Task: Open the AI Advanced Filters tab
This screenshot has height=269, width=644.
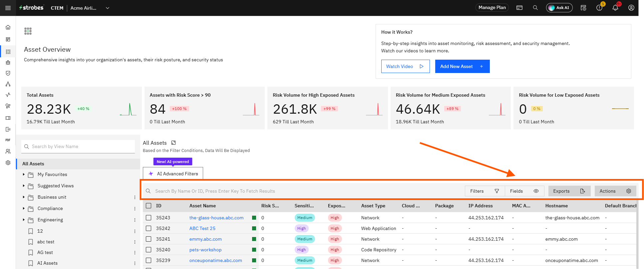Action: coord(173,174)
